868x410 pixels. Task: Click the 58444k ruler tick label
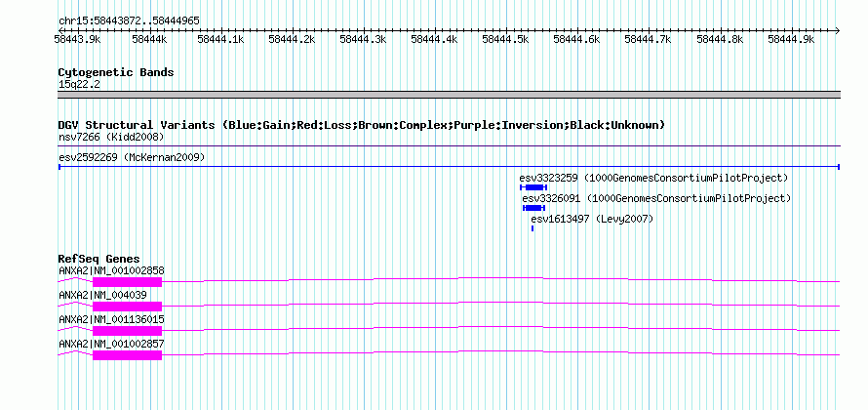149,39
